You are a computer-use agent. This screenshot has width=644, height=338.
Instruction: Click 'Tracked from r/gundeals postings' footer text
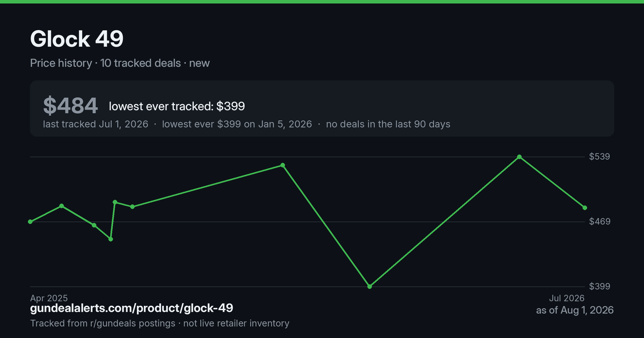click(x=103, y=323)
